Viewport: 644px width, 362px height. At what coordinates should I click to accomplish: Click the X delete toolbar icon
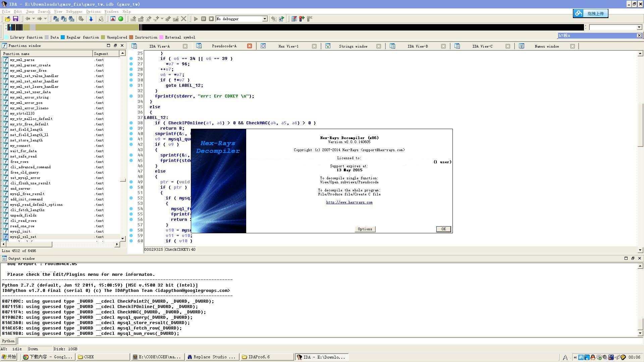click(x=183, y=19)
